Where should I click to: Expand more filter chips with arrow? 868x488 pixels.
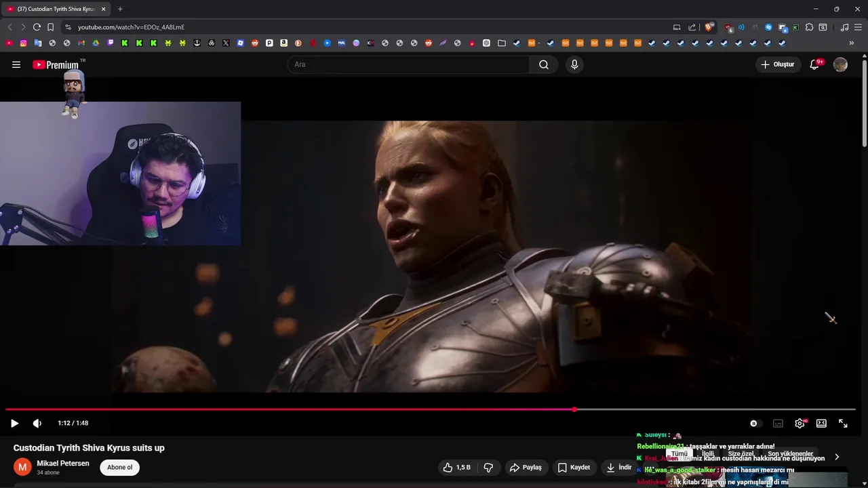point(837,456)
